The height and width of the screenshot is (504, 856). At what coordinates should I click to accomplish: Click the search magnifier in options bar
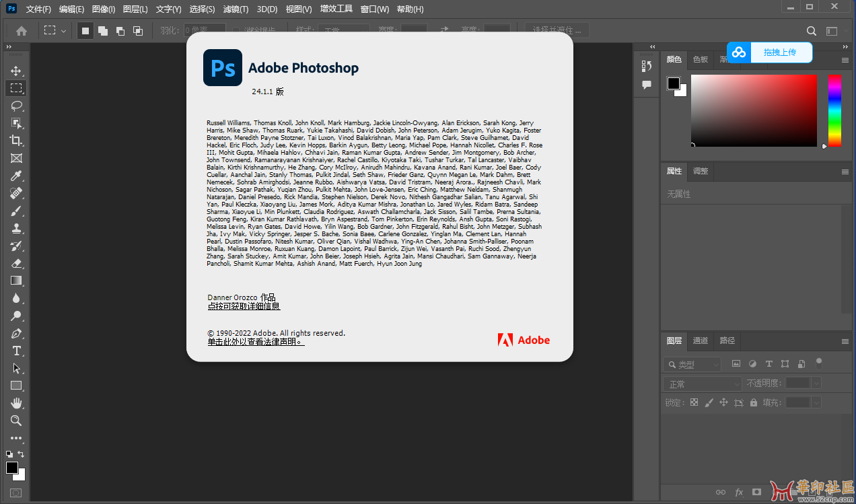pyautogui.click(x=812, y=31)
